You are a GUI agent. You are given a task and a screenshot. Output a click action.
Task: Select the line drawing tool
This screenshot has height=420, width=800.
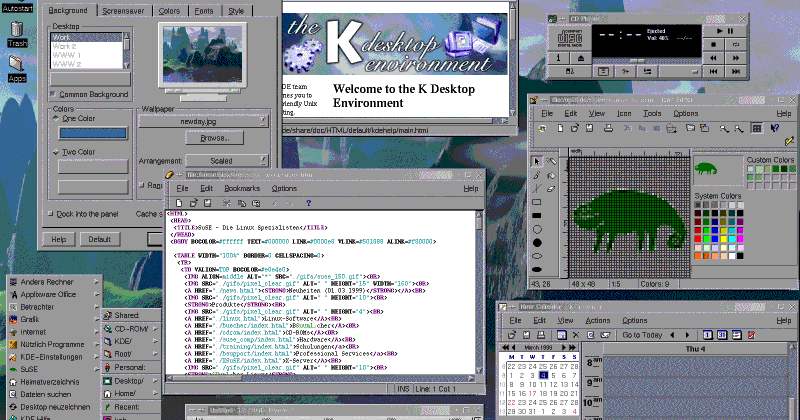tap(537, 189)
